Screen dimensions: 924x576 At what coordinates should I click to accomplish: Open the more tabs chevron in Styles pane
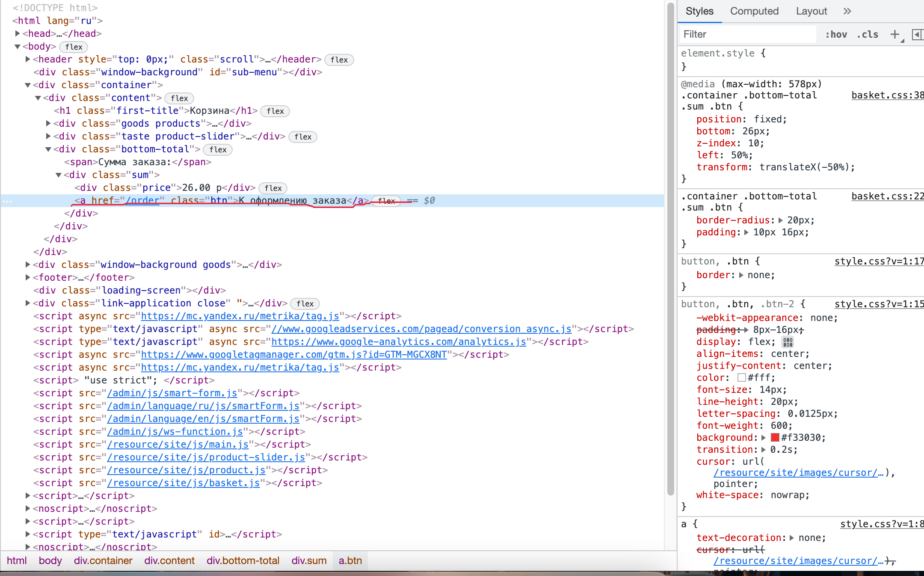[x=847, y=11]
